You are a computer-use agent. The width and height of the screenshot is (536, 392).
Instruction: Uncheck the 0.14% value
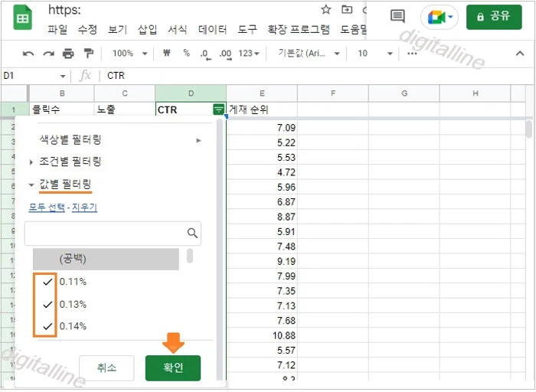[47, 326]
